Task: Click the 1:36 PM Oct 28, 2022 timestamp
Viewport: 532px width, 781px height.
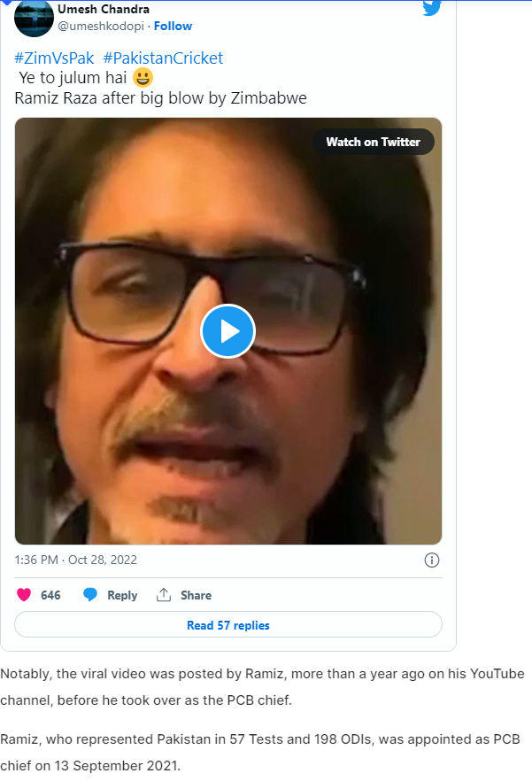Action: pos(76,560)
